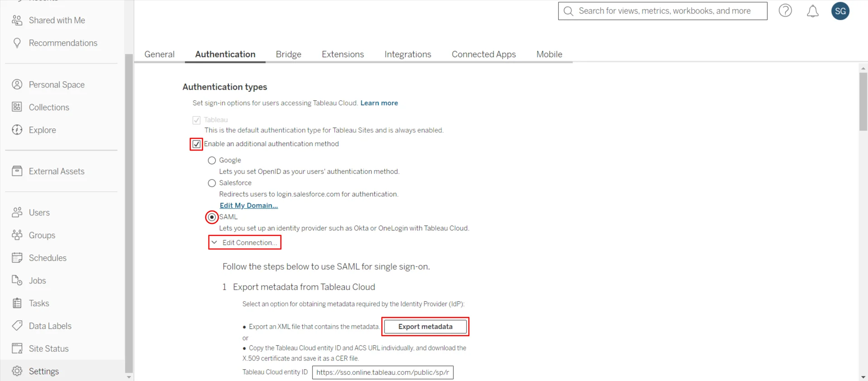Open the notifications bell
This screenshot has width=868, height=381.
tap(813, 11)
